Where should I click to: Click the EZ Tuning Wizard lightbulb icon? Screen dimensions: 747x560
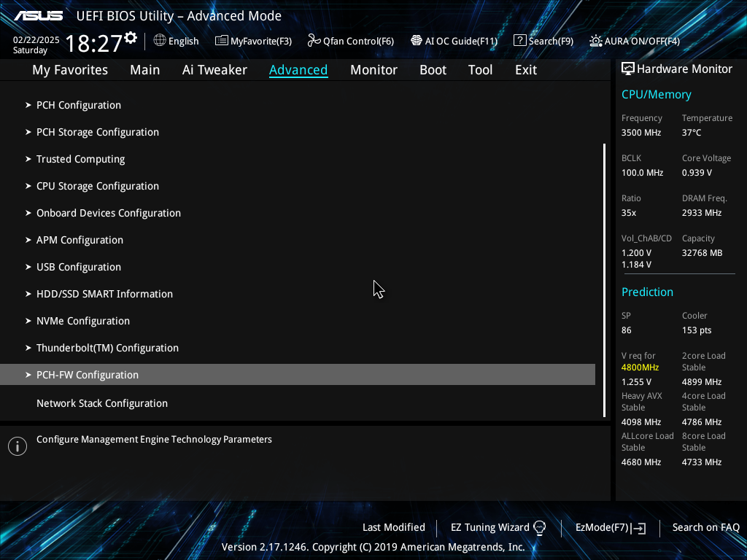[539, 528]
